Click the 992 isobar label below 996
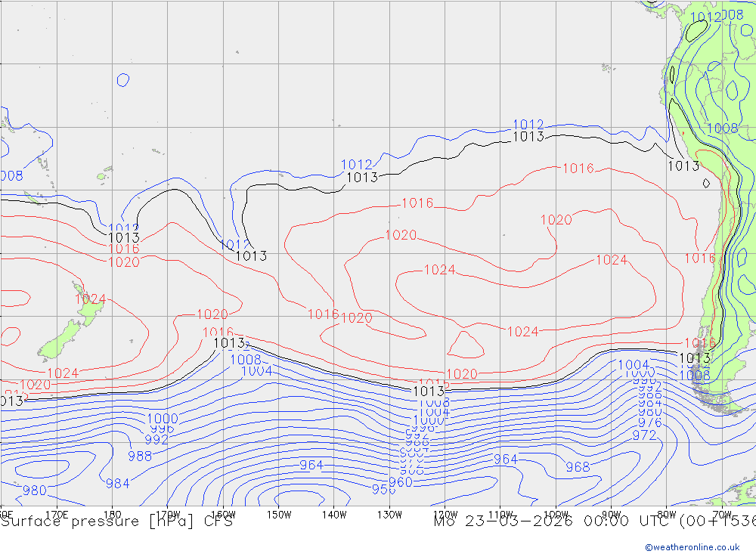 coord(156,440)
